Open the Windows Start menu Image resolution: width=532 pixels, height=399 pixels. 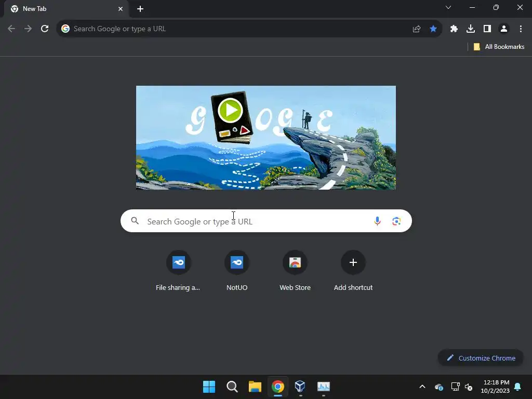(209, 387)
